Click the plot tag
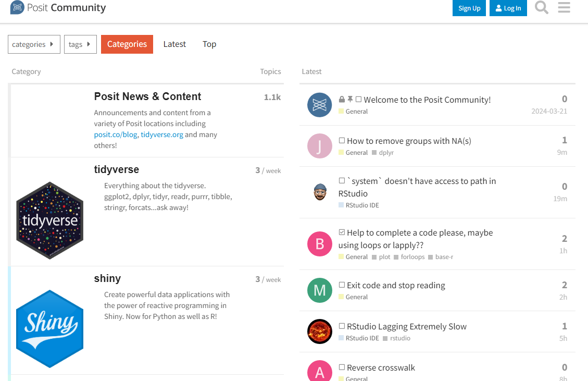 381,257
